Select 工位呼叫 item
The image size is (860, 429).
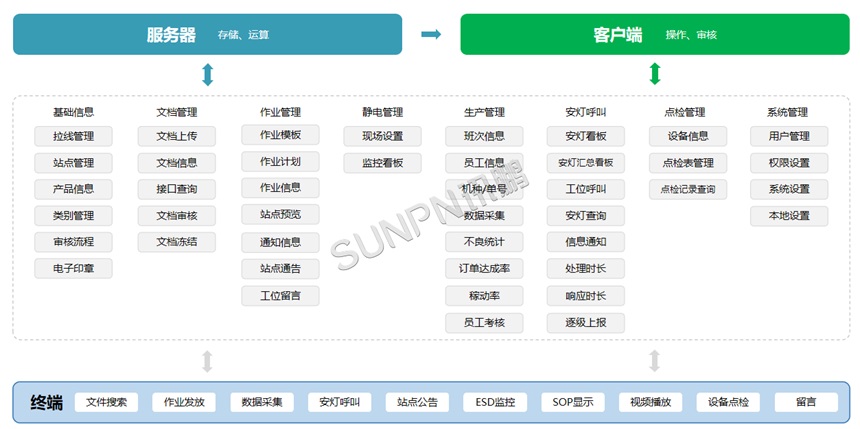coord(586,189)
